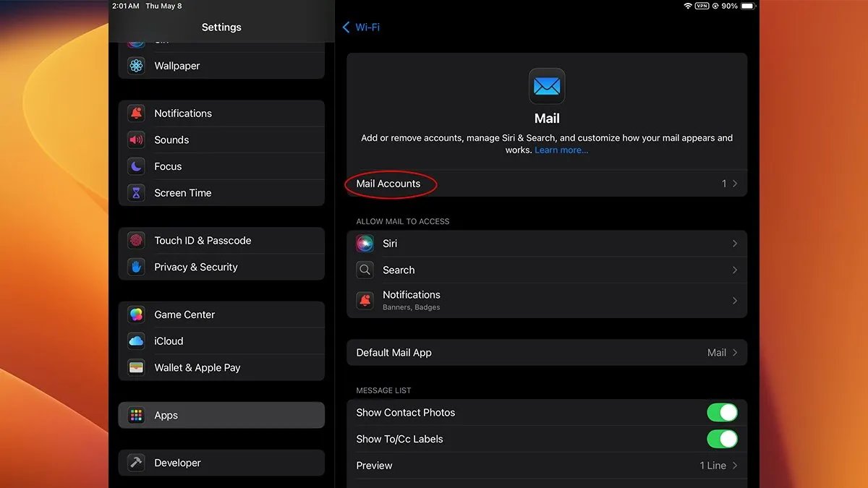This screenshot has height=488, width=868.
Task: Go back to Wi-Fi settings
Action: [360, 27]
